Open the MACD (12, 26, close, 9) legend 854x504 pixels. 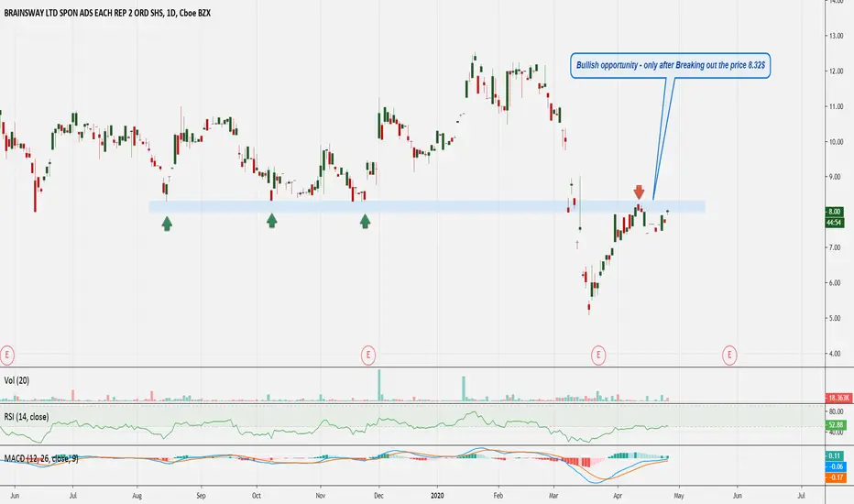pyautogui.click(x=41, y=459)
